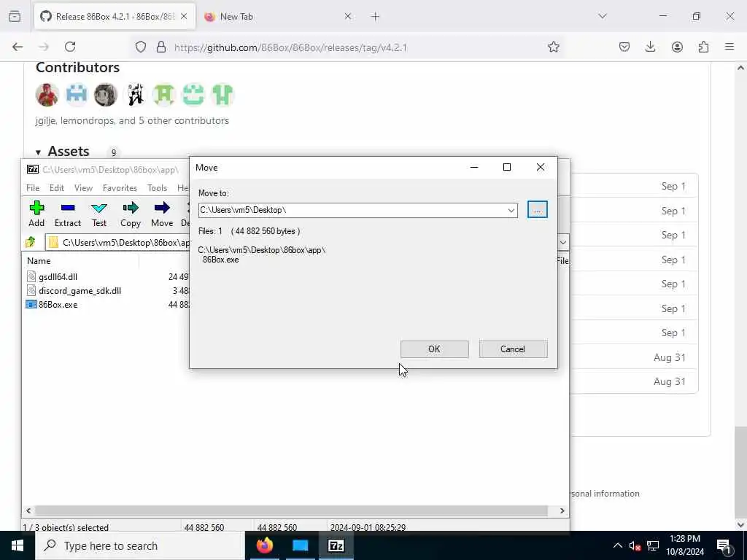Click the browse '...' button in Move dialog

tap(538, 210)
